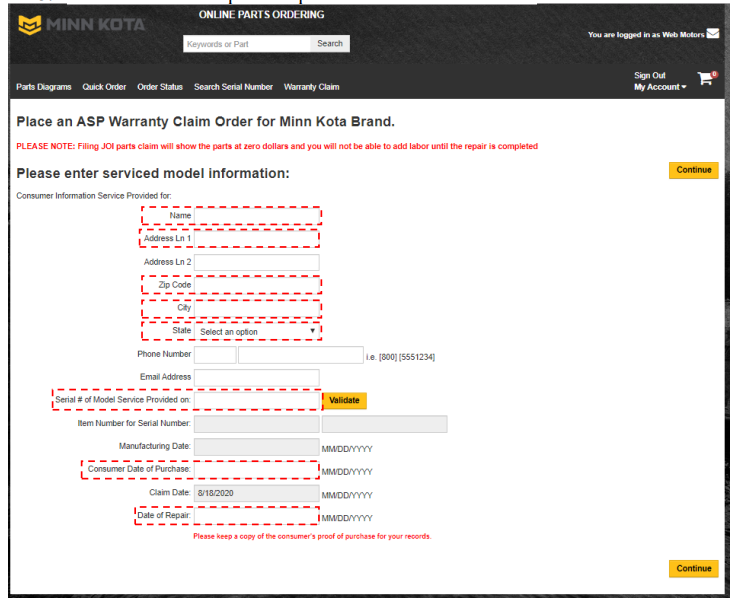Click 'Consumer Information Service Provided for:' text

point(94,196)
